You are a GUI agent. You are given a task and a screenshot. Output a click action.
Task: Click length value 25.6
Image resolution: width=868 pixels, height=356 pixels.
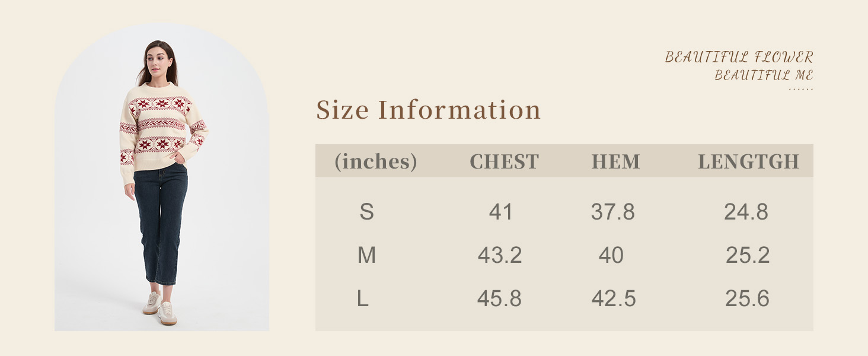(747, 299)
